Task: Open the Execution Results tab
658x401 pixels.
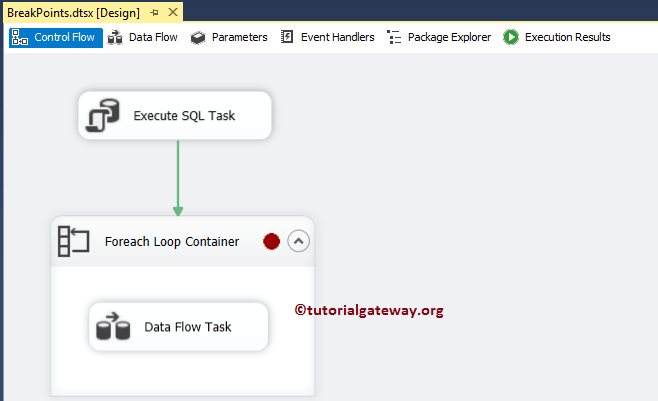Action: click(x=567, y=37)
